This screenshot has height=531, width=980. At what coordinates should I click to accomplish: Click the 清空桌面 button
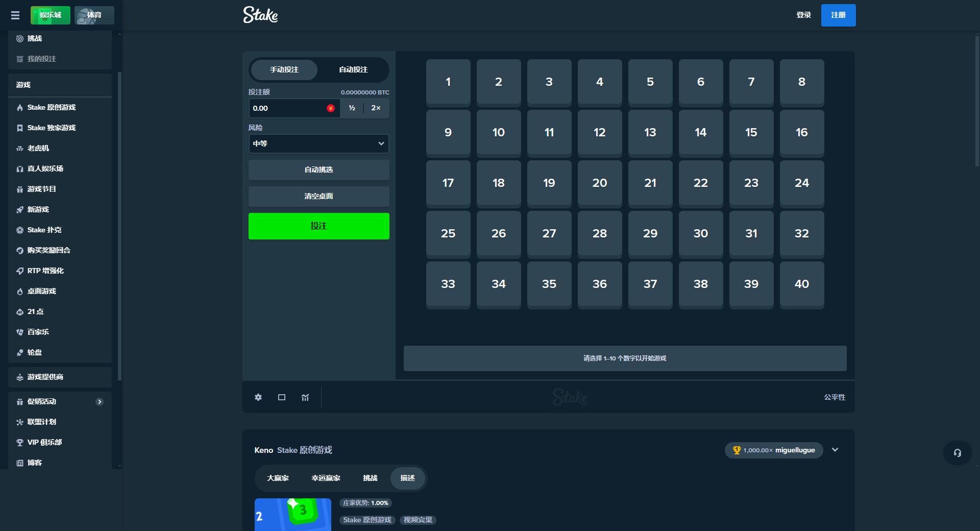pyautogui.click(x=318, y=196)
